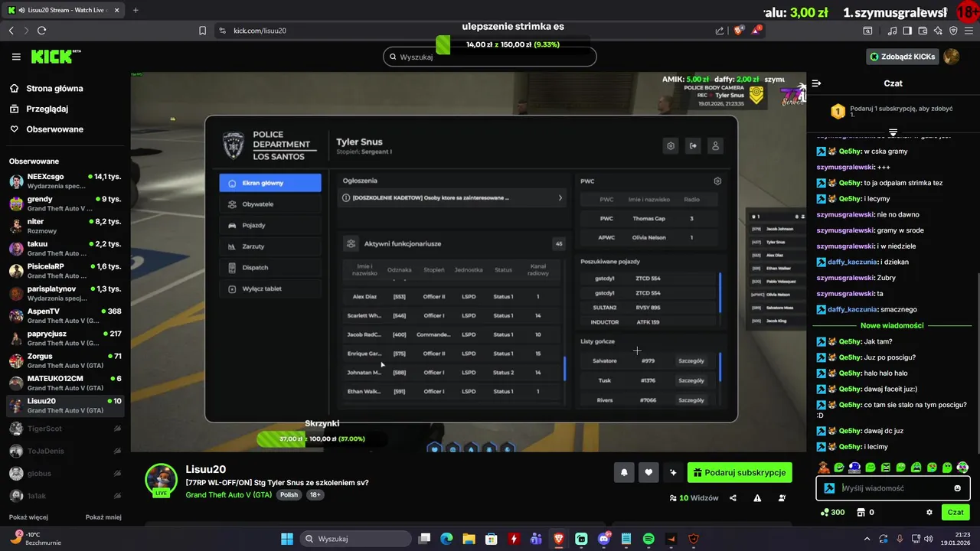Open NEEXcsgo channel in followed list
The height and width of the screenshot is (551, 980).
[x=65, y=181]
